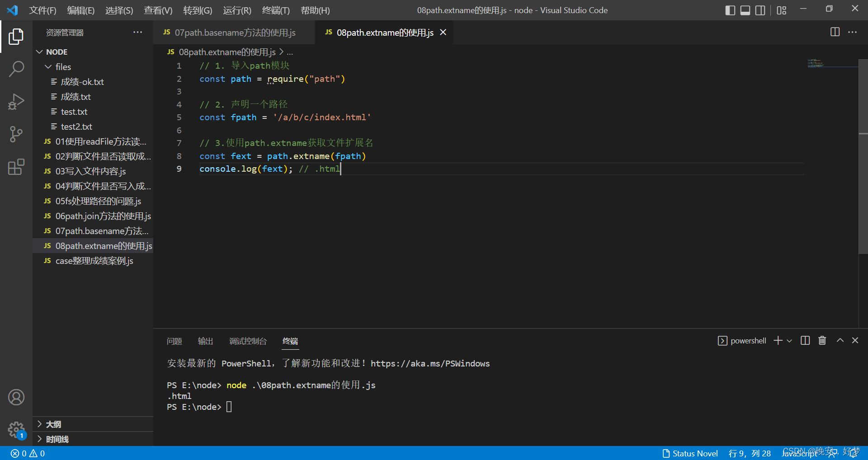The image size is (868, 460).
Task: Expand the 时间线 timeline section
Action: click(93, 439)
